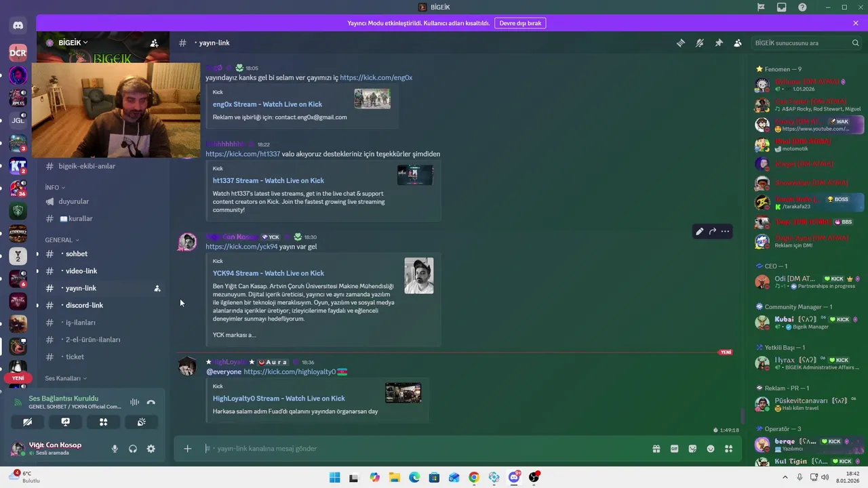The height and width of the screenshot is (488, 868).
Task: Toggle the member list visibility
Action: pos(738,43)
